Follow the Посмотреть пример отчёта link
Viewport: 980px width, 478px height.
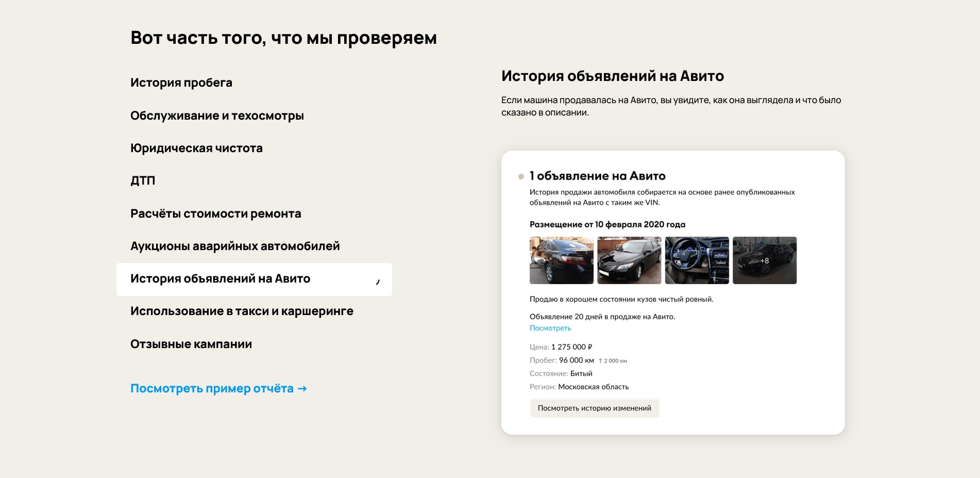click(218, 388)
